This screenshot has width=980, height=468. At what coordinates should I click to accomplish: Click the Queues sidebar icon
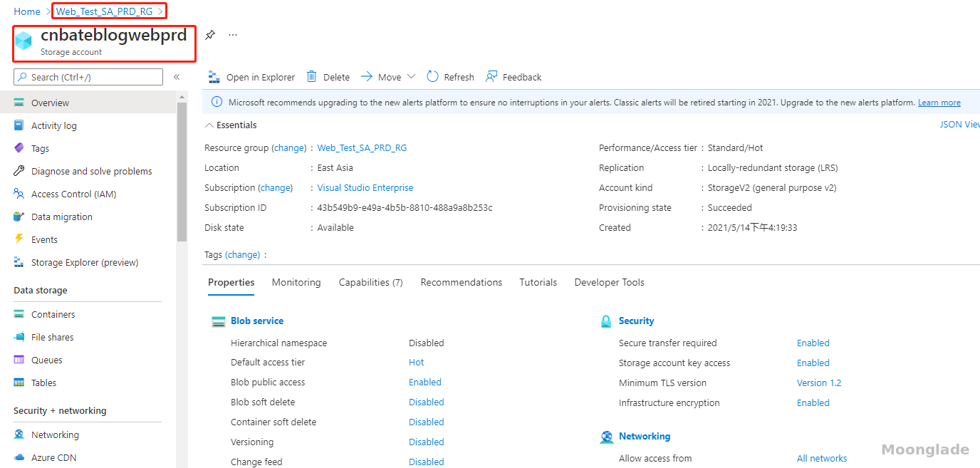(x=19, y=360)
